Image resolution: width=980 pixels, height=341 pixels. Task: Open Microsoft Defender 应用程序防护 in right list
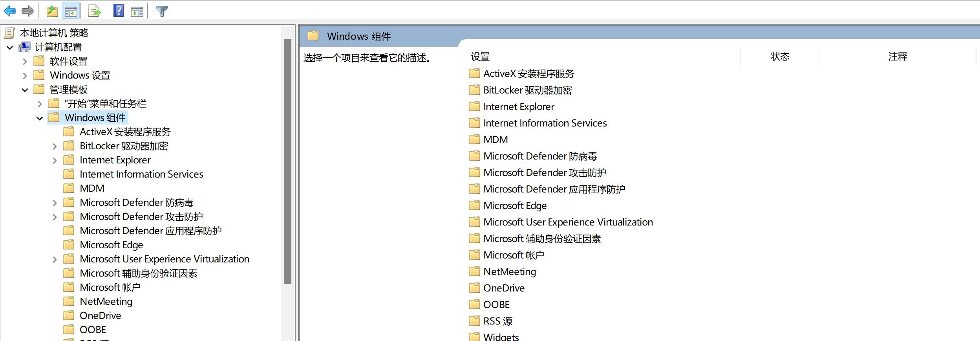pyautogui.click(x=554, y=189)
